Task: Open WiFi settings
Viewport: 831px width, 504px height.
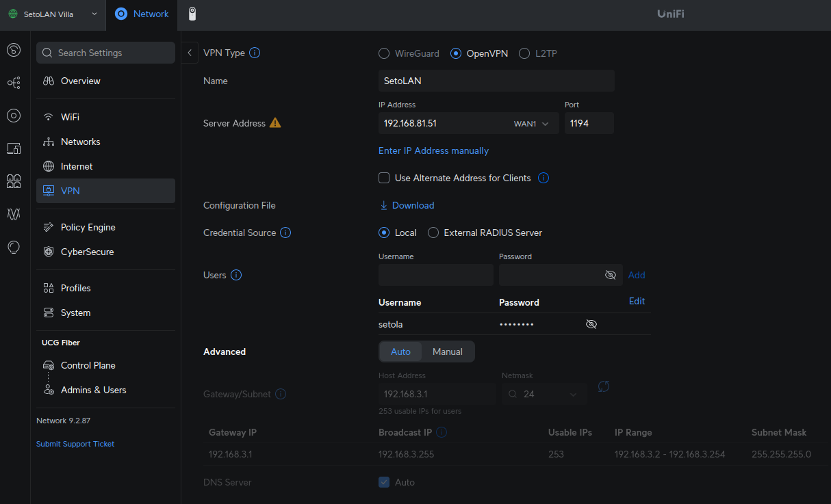Action: 105,117
